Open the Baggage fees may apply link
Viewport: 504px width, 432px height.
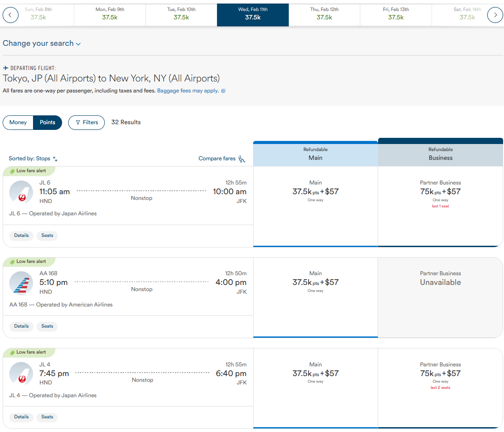188,91
